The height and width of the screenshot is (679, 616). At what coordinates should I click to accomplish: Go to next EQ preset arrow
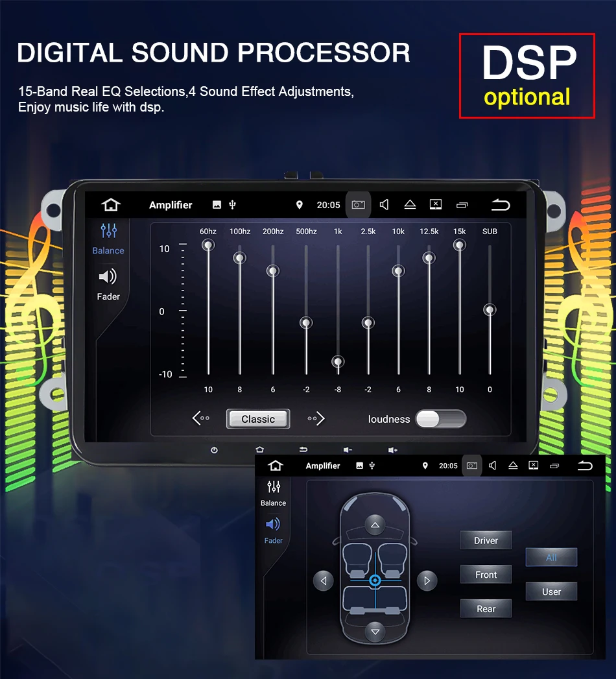[x=316, y=418]
